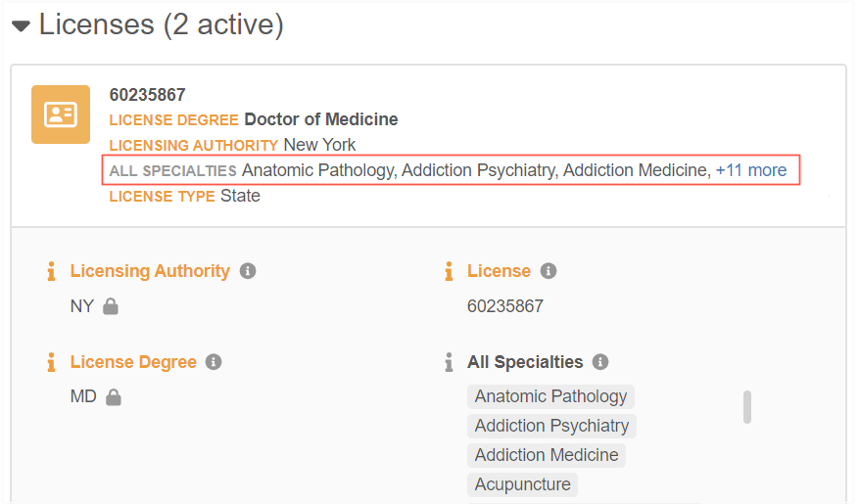Expand the +11 more specialties link
This screenshot has height=504, width=859.
[x=751, y=170]
